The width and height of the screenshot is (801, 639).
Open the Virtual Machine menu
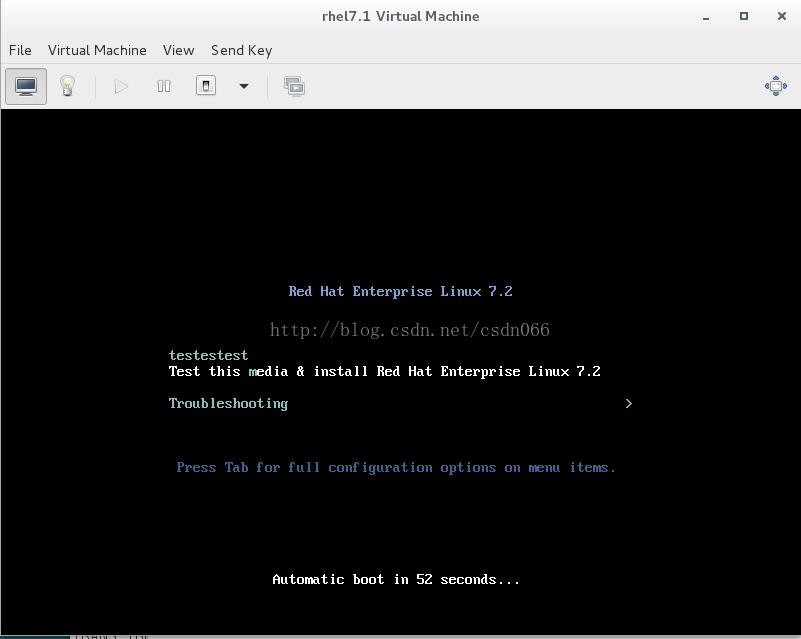pyautogui.click(x=97, y=50)
